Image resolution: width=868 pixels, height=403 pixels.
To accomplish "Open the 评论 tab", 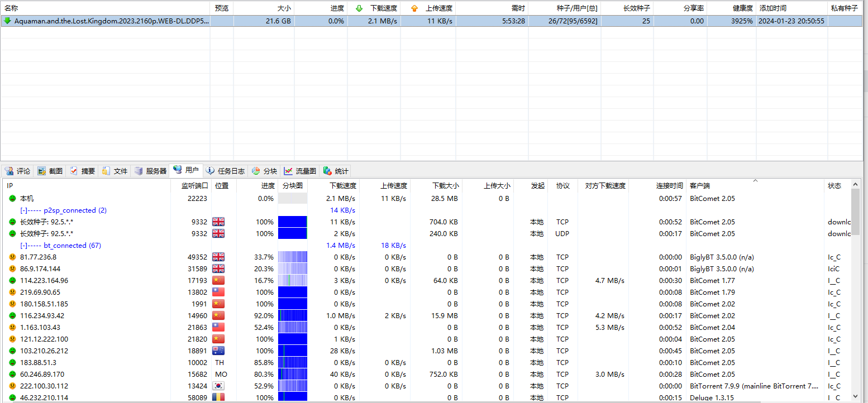I will [x=17, y=171].
